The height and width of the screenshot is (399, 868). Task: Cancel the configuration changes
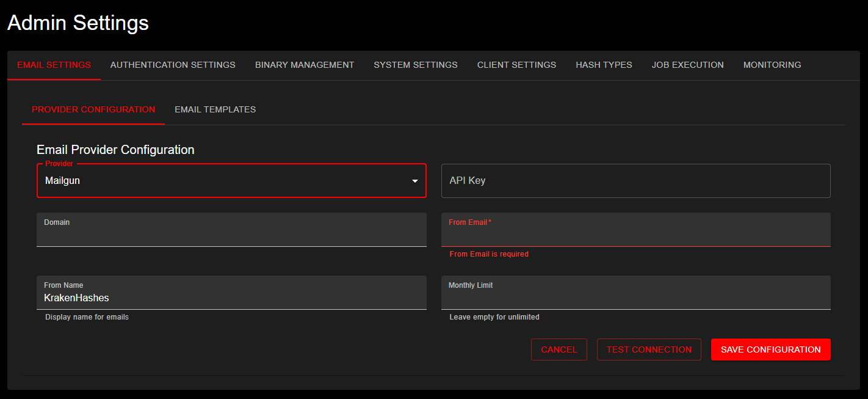click(x=559, y=349)
